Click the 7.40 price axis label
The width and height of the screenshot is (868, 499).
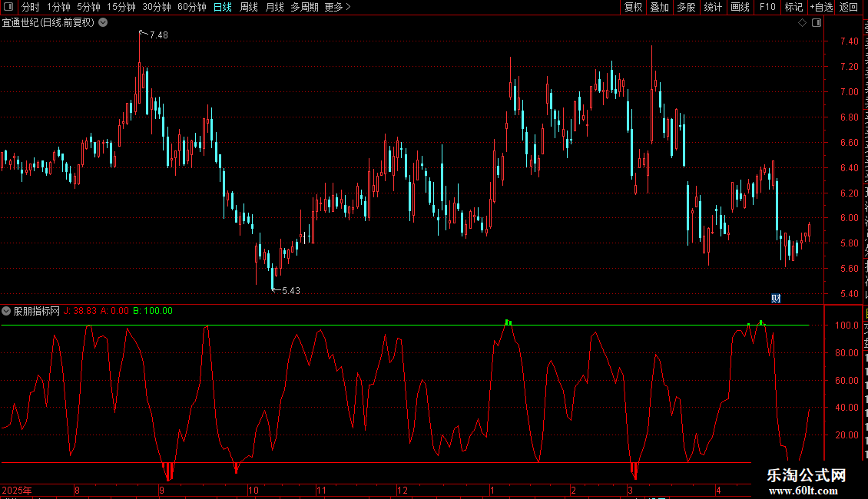pyautogui.click(x=849, y=41)
